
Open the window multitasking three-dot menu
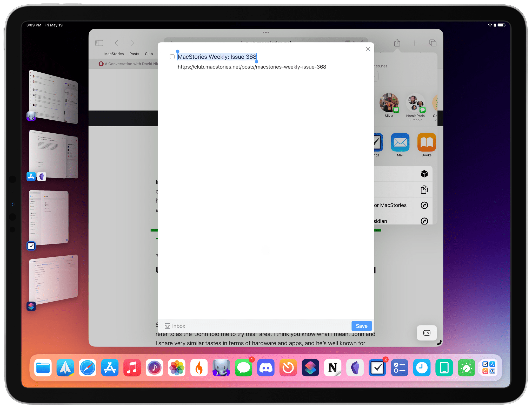point(266,32)
